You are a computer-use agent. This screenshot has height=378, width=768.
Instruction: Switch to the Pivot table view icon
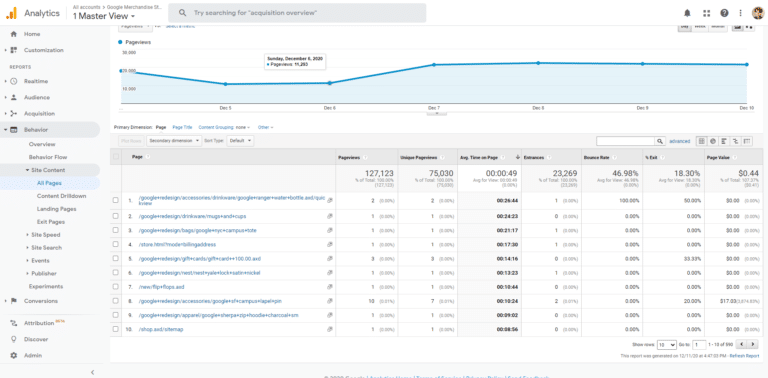[747, 141]
